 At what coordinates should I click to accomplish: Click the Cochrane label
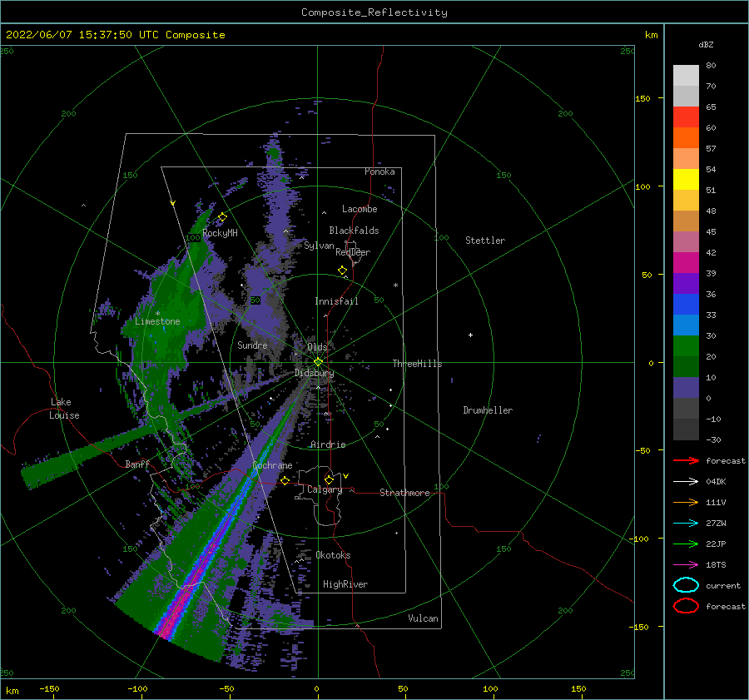tap(272, 465)
